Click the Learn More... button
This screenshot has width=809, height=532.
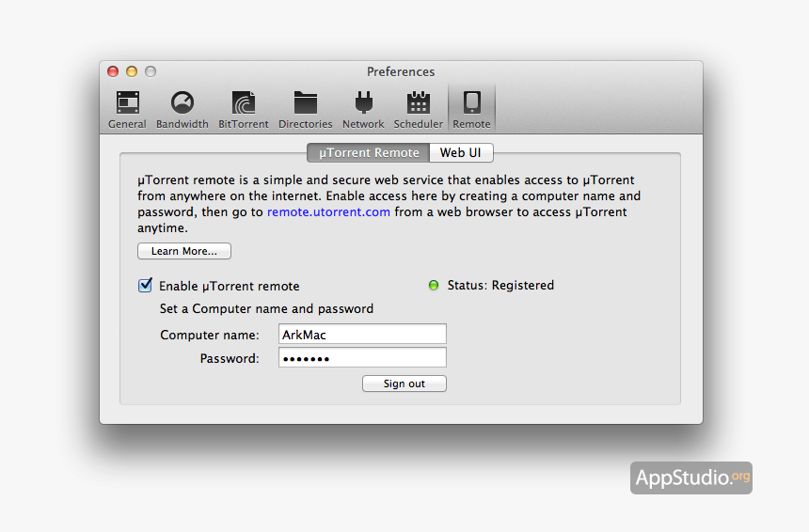(184, 251)
